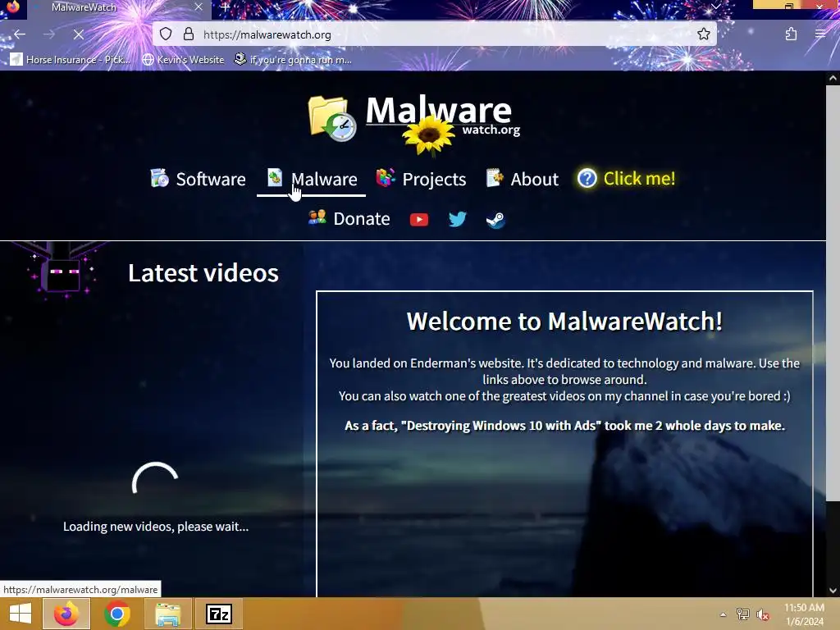Screen dimensions: 840x630
Task: Select the MalwareWatch browser tab
Action: 119,8
